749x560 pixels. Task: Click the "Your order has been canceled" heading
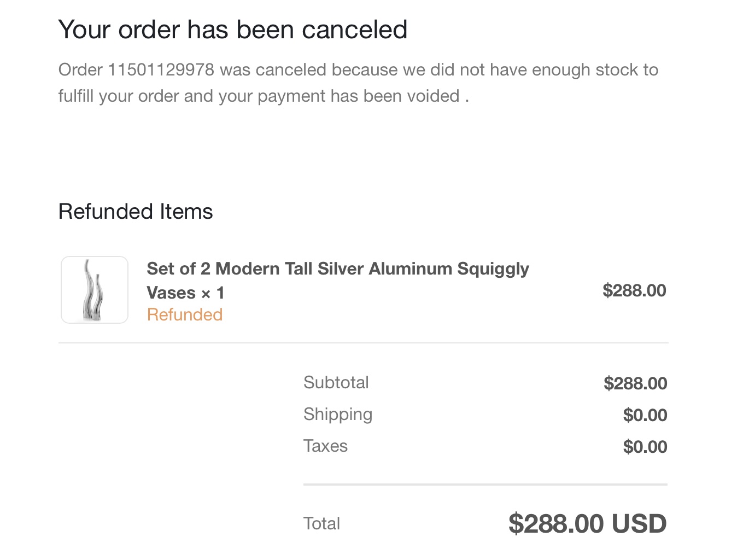232,30
